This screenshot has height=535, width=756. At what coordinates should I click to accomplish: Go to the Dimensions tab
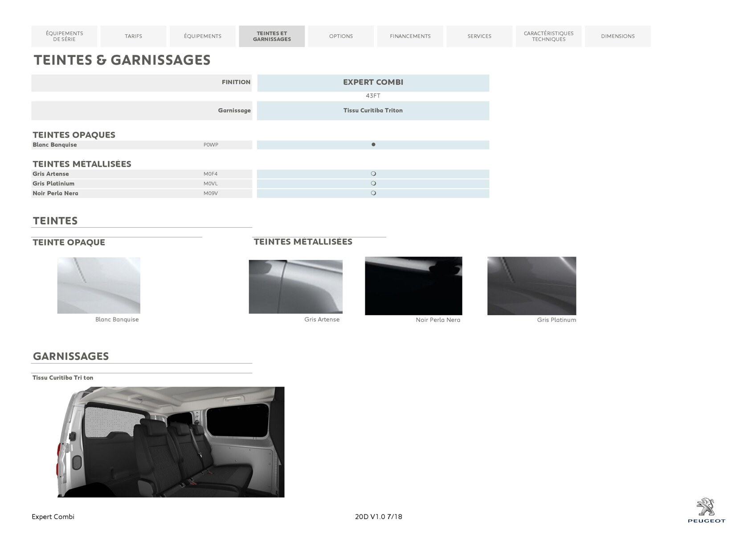[618, 36]
